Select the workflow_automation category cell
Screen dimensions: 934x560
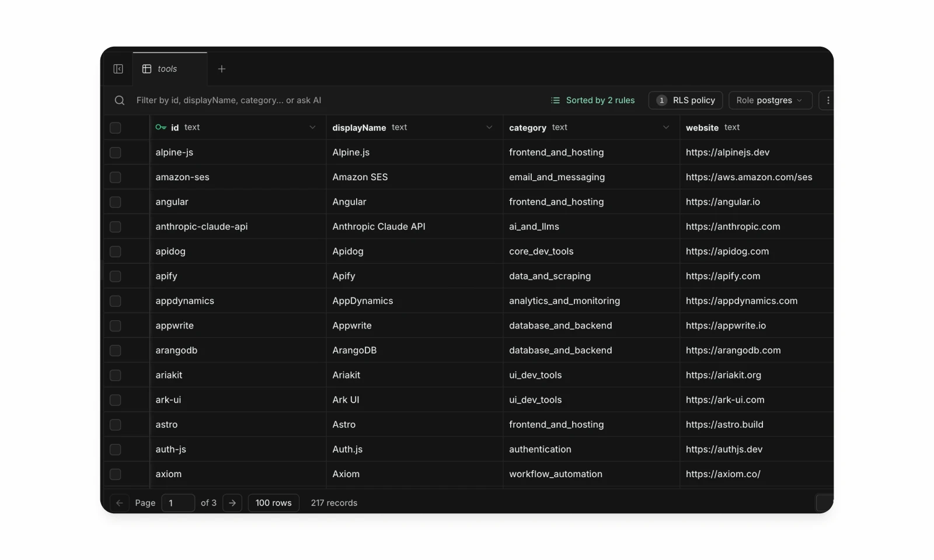tap(591, 474)
